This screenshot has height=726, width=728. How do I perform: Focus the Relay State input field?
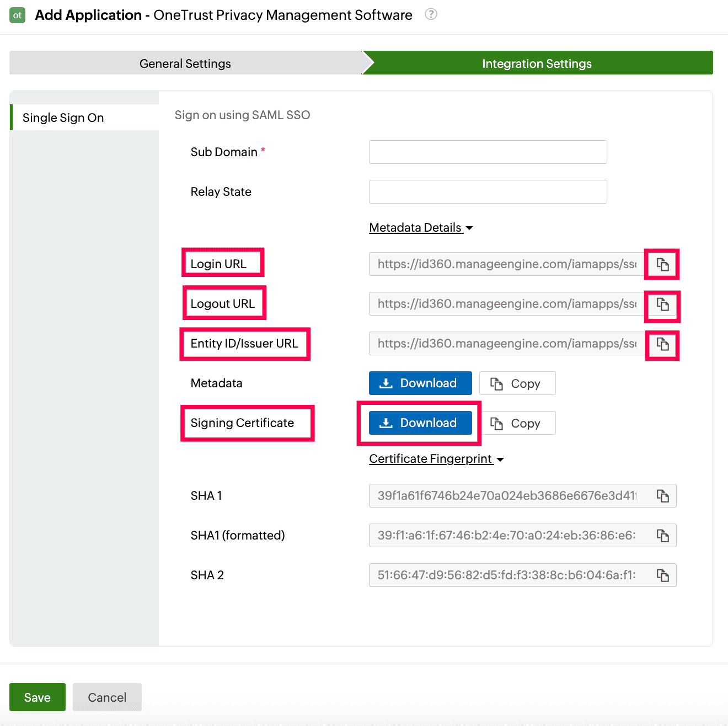coord(488,191)
